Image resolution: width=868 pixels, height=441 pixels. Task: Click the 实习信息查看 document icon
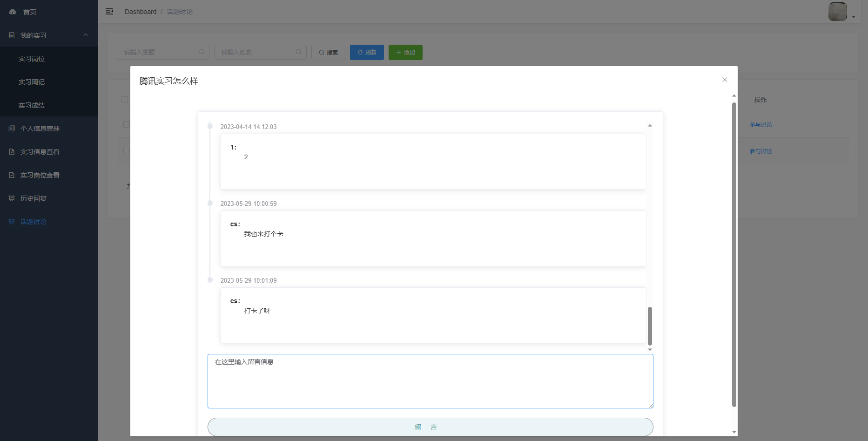click(x=12, y=152)
